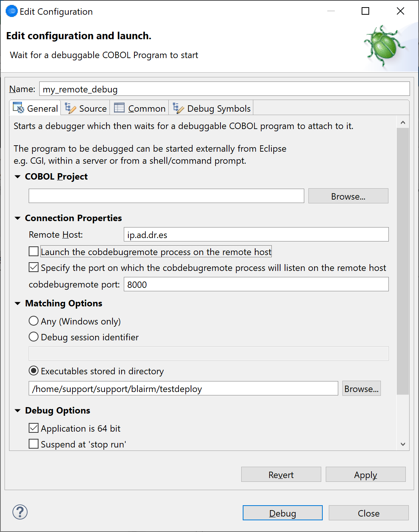The width and height of the screenshot is (419, 532).
Task: Open the Debug Symbols tab
Action: (x=211, y=108)
